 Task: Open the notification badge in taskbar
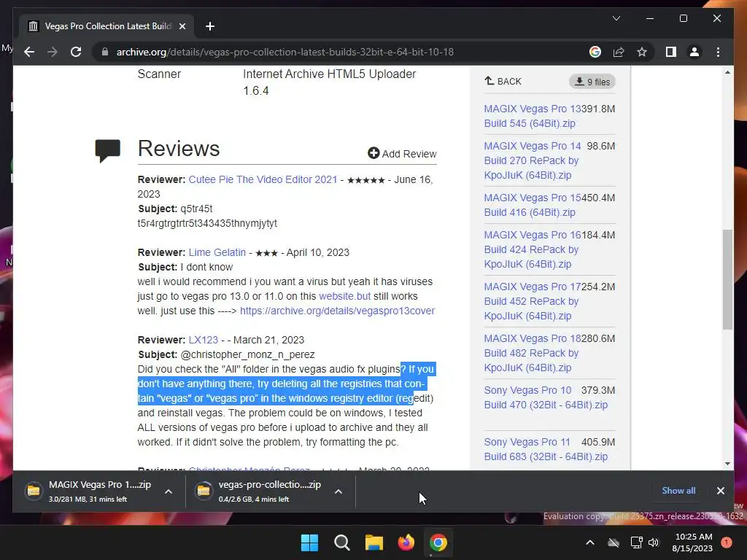[x=727, y=542]
